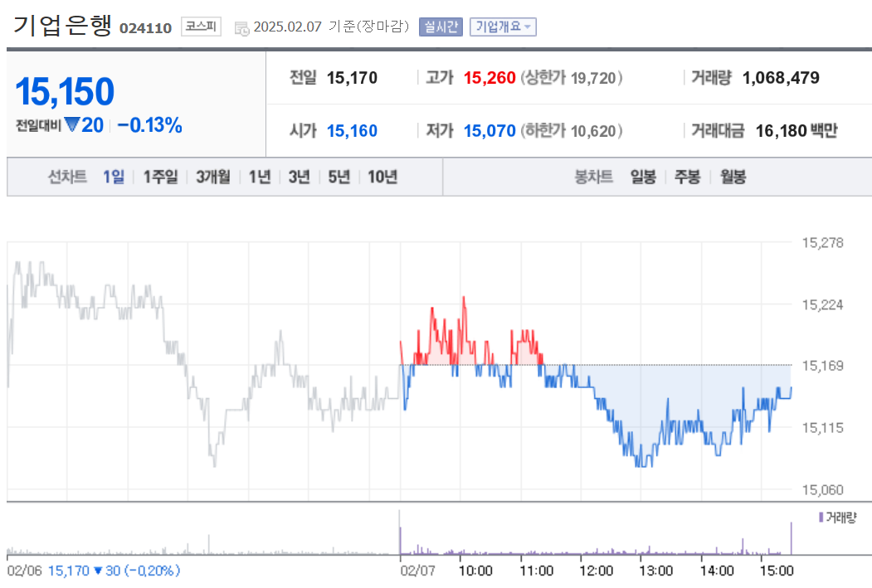872x588 pixels.
Task: Click the 거래대금 value 16,180 백만
Action: [796, 131]
